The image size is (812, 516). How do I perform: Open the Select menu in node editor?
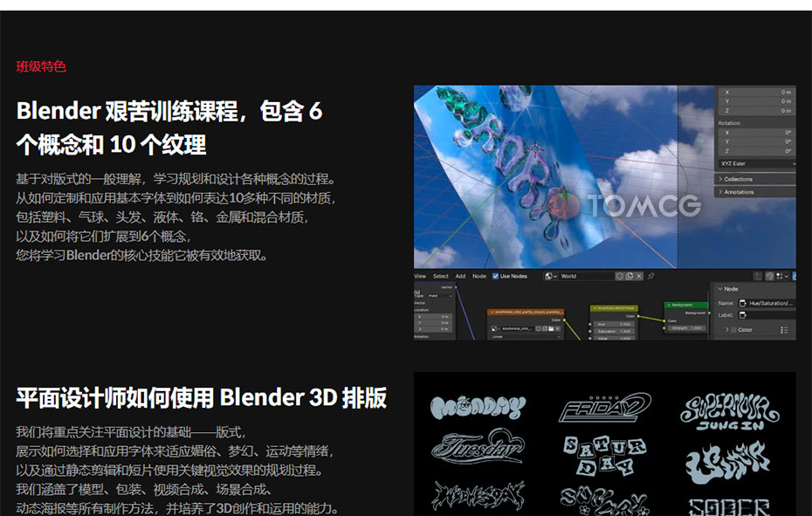(x=441, y=276)
